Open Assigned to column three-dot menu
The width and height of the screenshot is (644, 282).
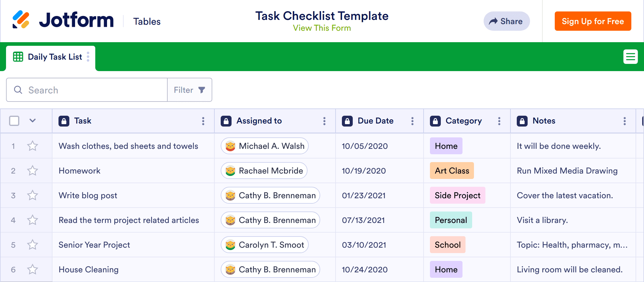click(324, 121)
